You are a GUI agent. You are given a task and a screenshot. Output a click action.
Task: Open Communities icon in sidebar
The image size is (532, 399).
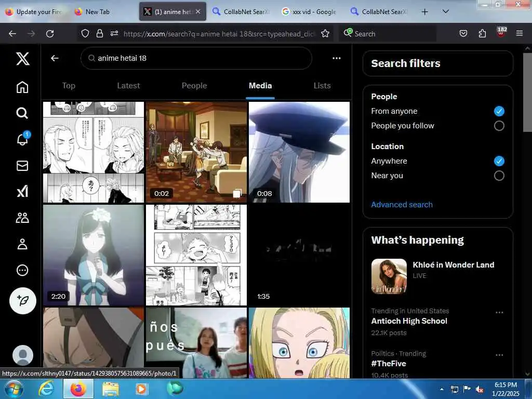click(x=22, y=218)
